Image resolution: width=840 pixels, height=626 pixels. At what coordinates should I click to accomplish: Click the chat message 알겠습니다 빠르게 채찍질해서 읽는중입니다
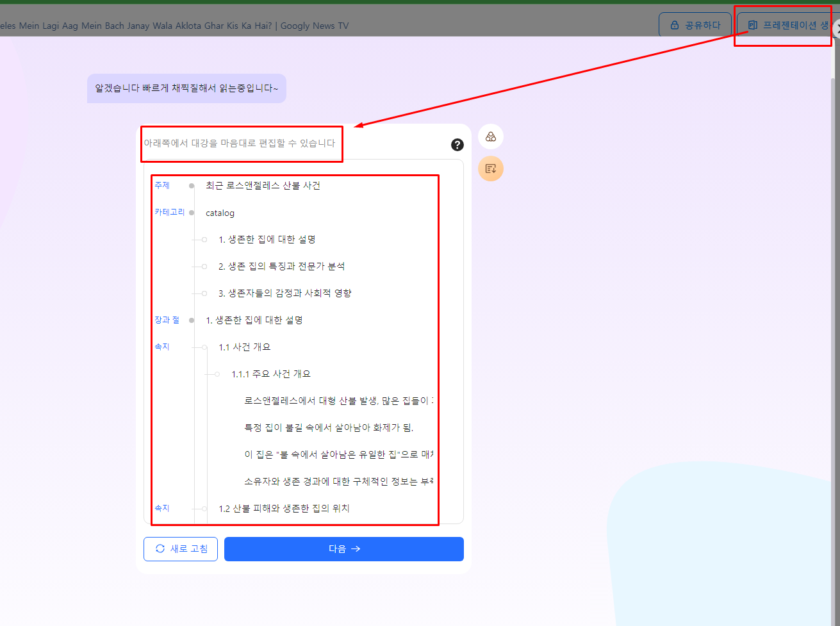[186, 88]
